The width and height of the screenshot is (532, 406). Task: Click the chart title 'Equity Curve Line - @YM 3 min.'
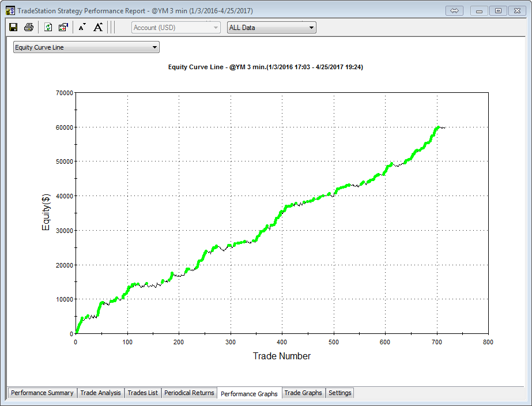pos(266,67)
